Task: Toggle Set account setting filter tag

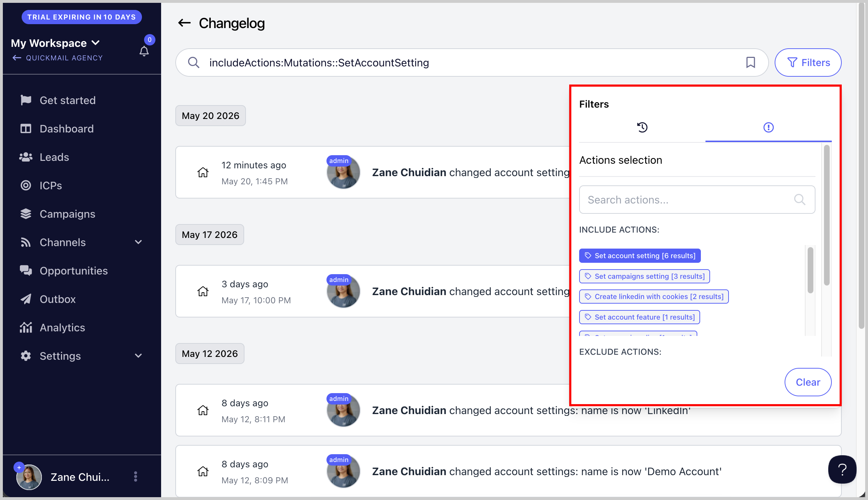Action: point(639,256)
